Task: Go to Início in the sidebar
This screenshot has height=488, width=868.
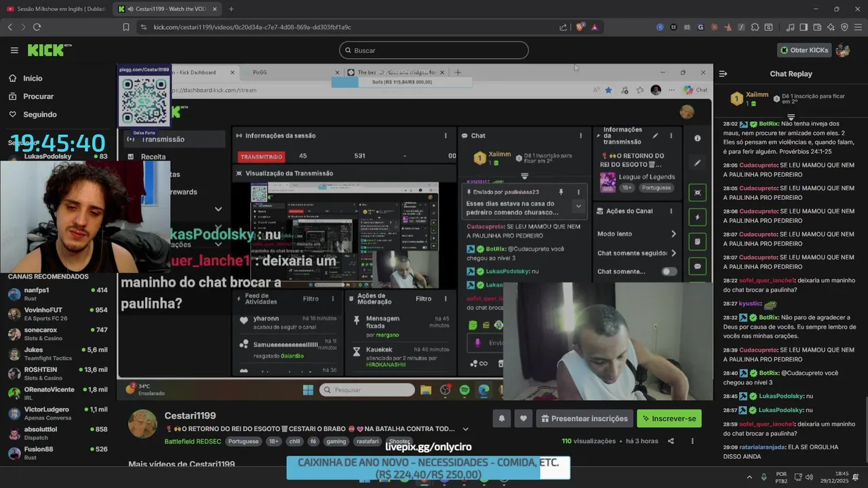Action: pos(33,79)
